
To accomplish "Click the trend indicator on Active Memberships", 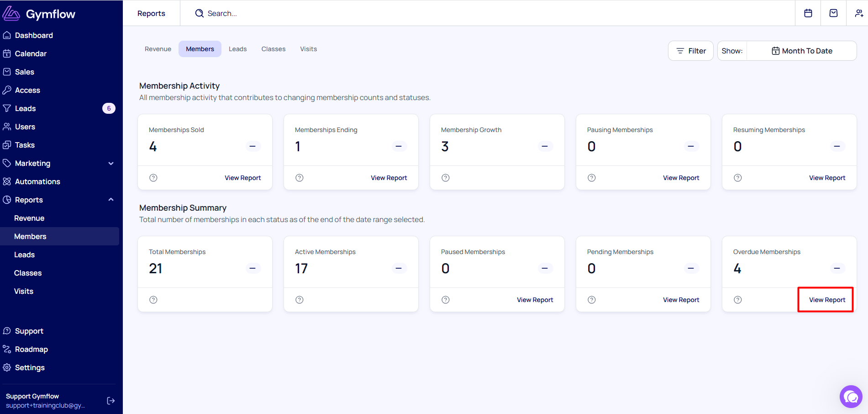I will click(399, 268).
